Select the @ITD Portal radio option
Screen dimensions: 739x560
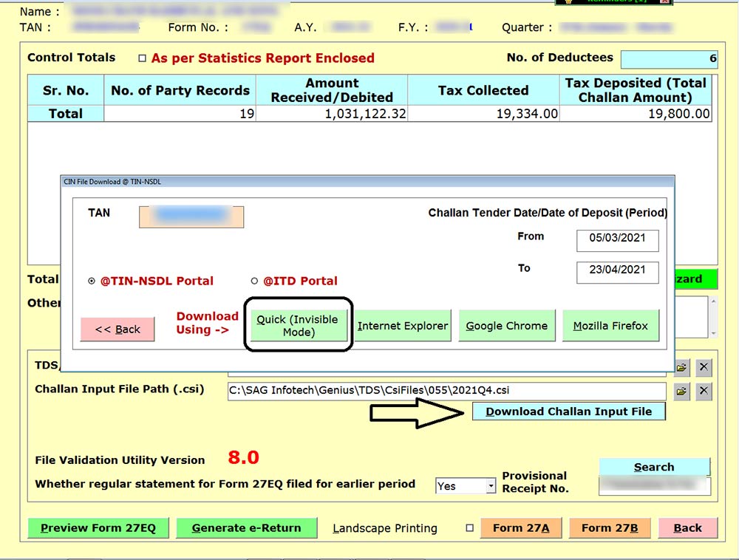pos(255,281)
